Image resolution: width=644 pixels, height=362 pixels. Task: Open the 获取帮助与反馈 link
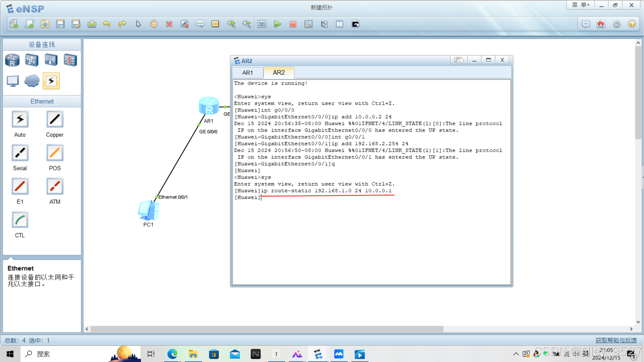616,340
